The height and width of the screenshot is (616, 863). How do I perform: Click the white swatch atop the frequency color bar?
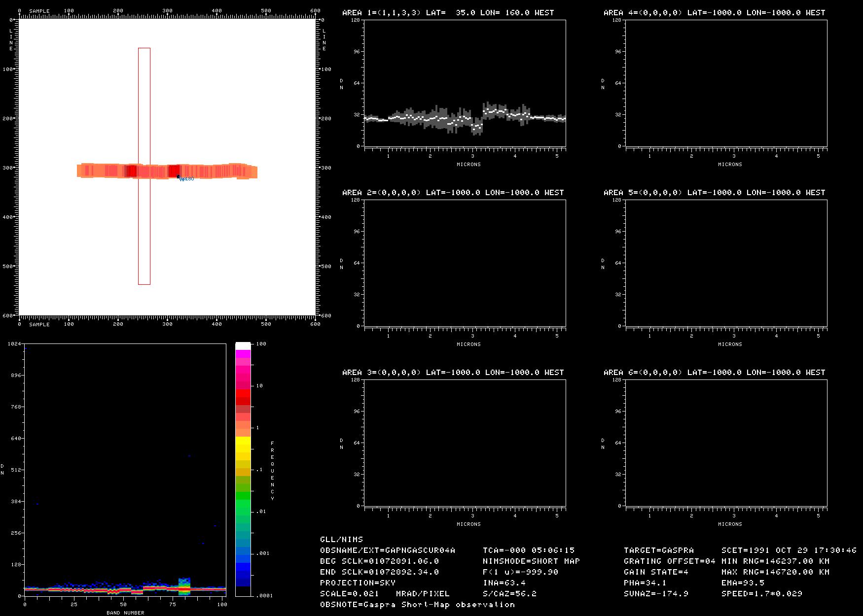pos(243,345)
